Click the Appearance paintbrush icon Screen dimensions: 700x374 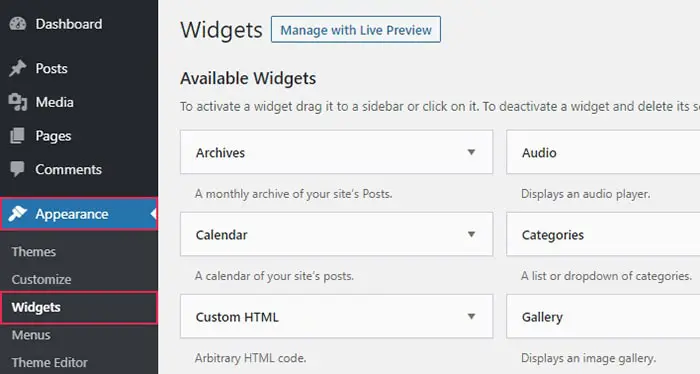(18, 214)
